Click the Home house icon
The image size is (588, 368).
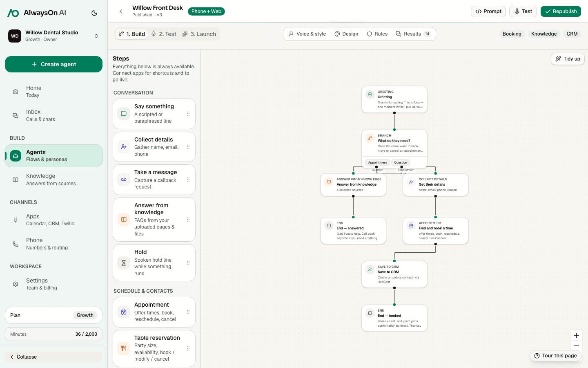[x=16, y=92]
